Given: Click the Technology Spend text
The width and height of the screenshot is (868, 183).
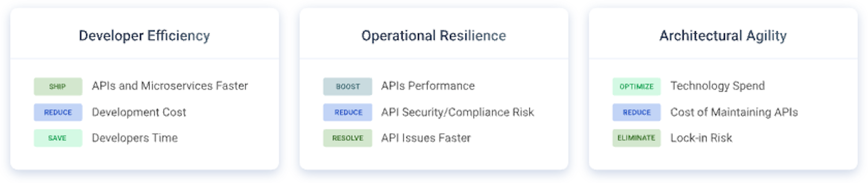Looking at the screenshot, I should pyautogui.click(x=717, y=86).
